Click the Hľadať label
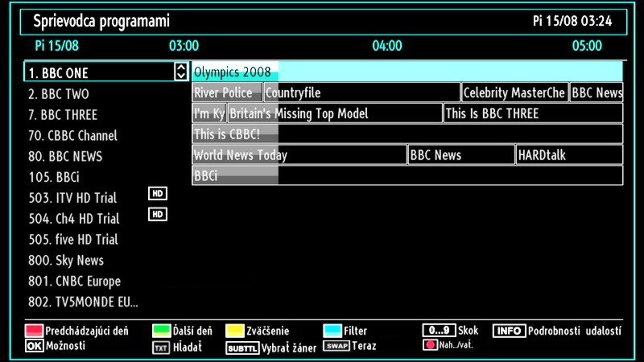The width and height of the screenshot is (644, 362). pos(188,348)
